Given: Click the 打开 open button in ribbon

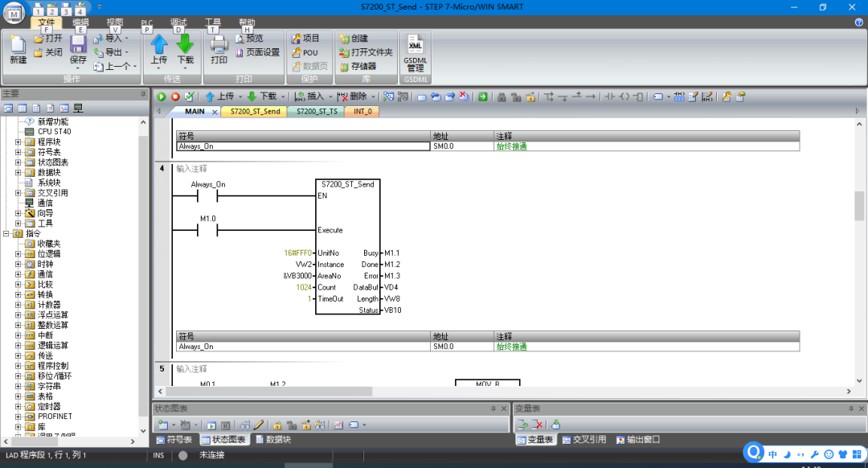Looking at the screenshot, I should click(x=48, y=39).
